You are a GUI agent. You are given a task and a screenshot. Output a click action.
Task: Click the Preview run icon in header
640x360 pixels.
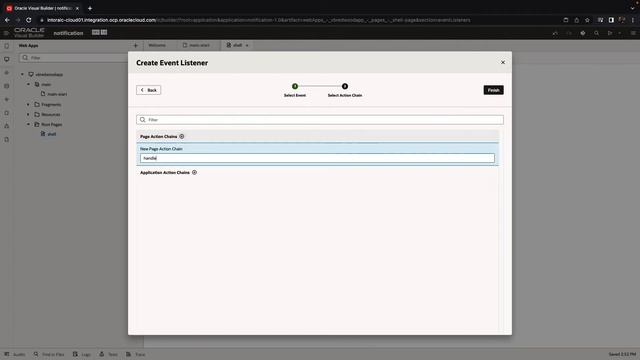610,33
